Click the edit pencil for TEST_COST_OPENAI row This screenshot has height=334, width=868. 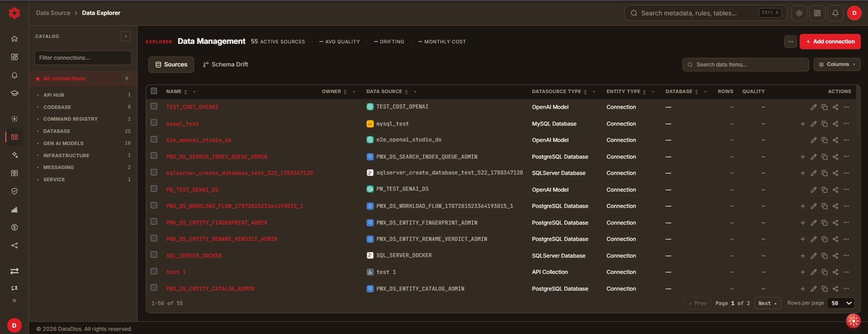[814, 107]
